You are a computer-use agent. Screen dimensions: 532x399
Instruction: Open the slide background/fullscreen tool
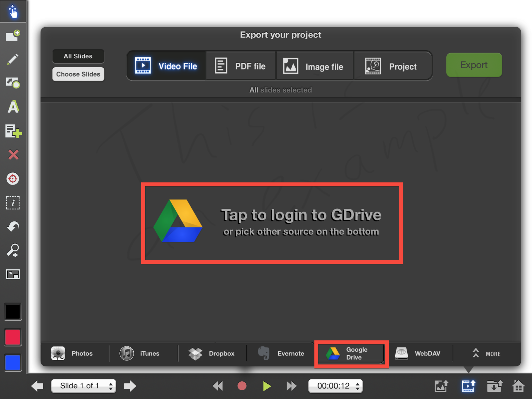pos(13,274)
